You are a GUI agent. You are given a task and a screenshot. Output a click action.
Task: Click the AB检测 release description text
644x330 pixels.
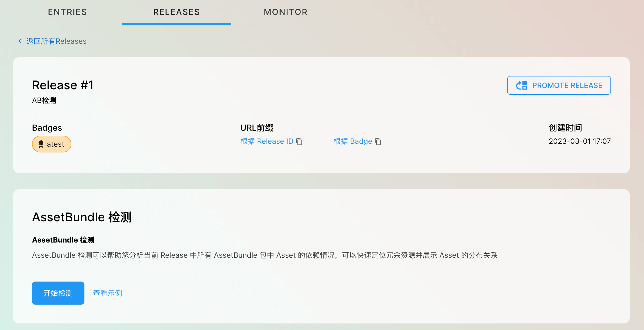44,100
